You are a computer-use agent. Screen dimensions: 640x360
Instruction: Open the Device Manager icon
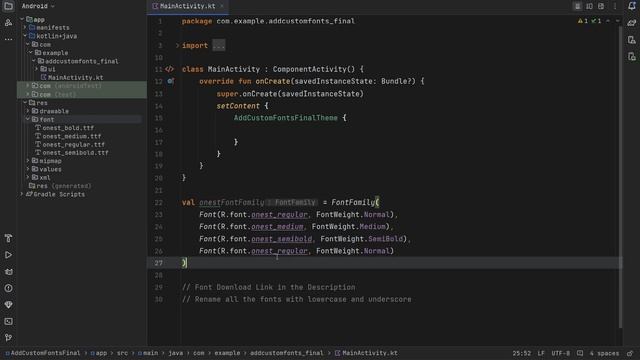click(632, 40)
